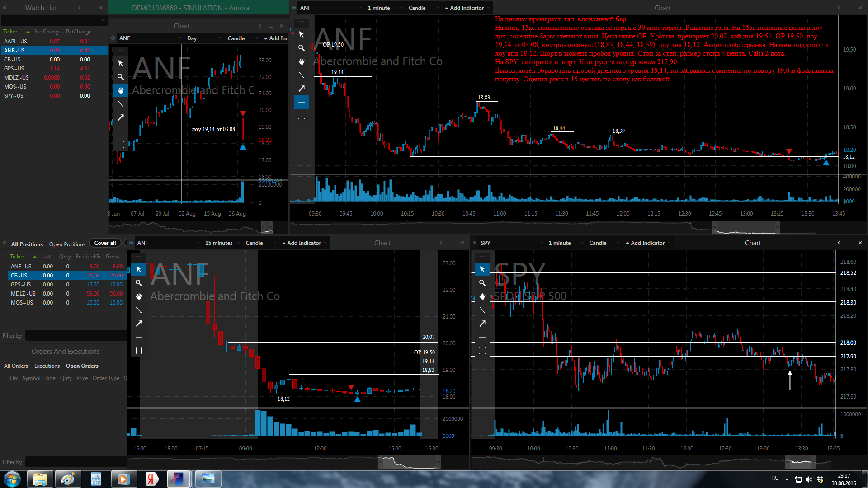Open the Day timeframe dropdown in ANF chart

coord(205,38)
